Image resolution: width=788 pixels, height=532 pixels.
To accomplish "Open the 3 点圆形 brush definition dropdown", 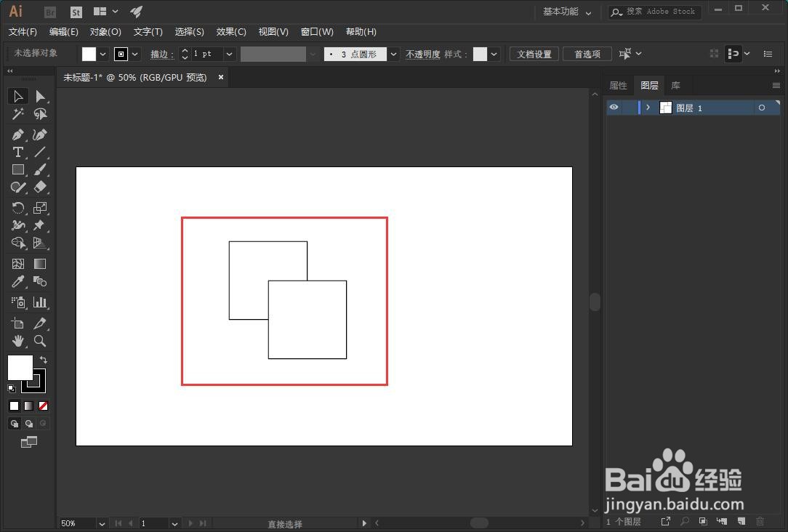I will pos(393,54).
